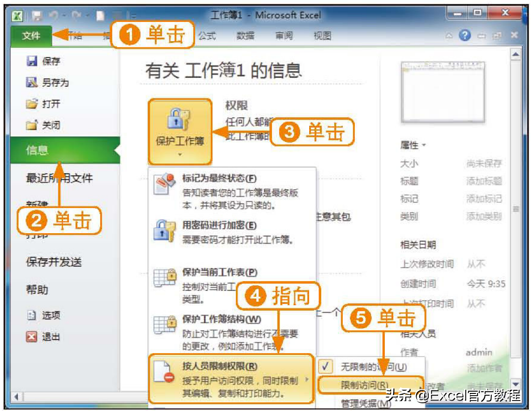Point to 按人员限制权限 (Restrict Permission by People)
The height and width of the screenshot is (414, 532).
point(231,379)
